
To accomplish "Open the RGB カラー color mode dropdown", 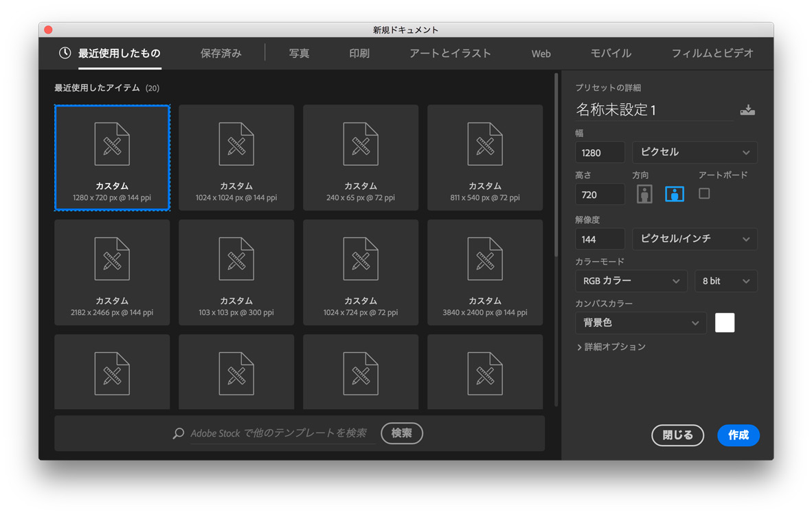I will (631, 281).
